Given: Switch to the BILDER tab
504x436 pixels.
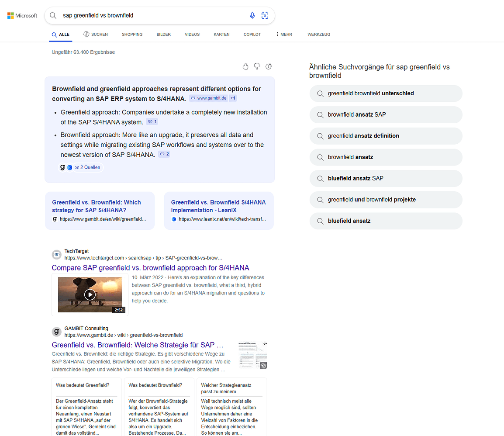Looking at the screenshot, I should click(163, 34).
